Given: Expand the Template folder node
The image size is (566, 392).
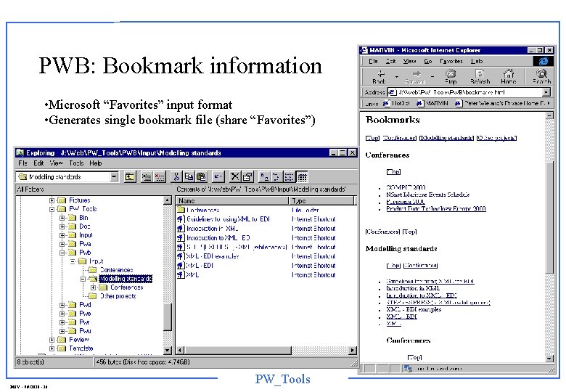Looking at the screenshot, I should [x=52, y=348].
